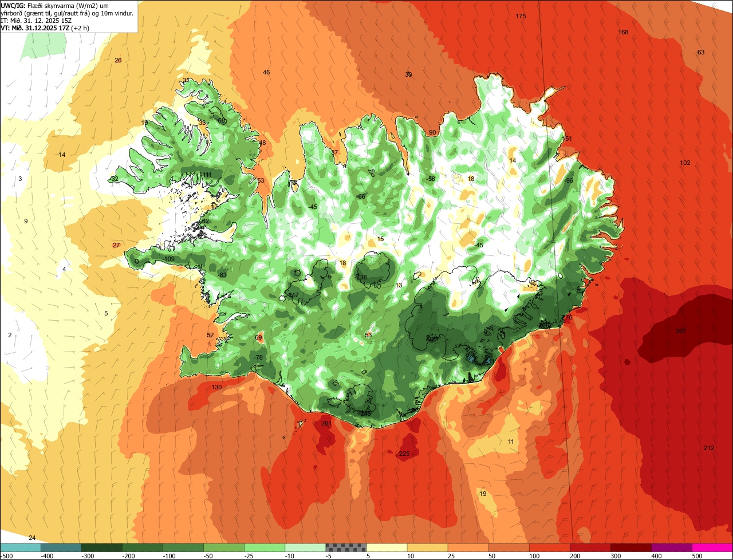Click the 13 value on the map
Screen dimensions: 733x560
[x=399, y=285]
